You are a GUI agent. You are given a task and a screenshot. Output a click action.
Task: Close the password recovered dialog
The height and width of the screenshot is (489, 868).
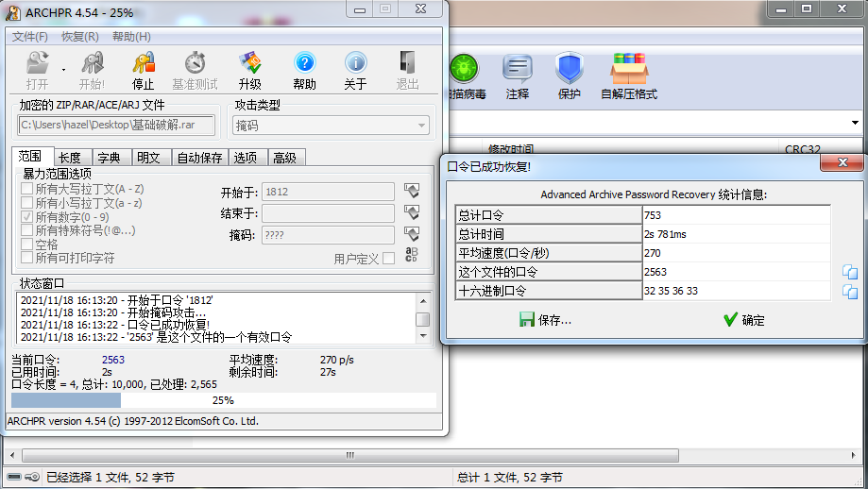[x=842, y=162]
